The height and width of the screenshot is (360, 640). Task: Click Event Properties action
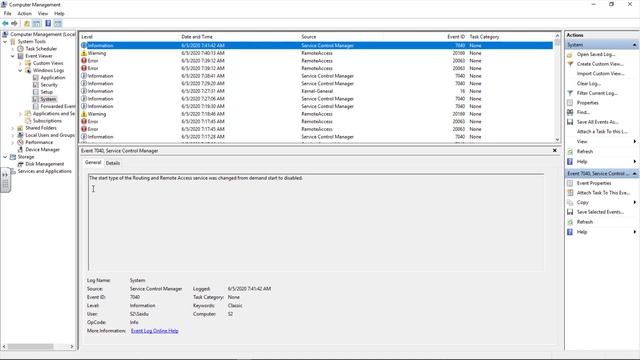594,183
